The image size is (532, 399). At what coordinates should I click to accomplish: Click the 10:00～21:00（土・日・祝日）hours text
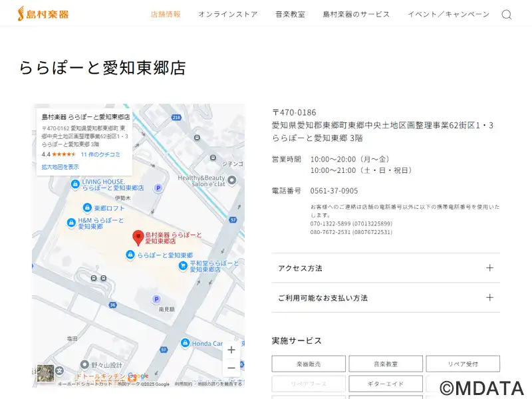(362, 170)
